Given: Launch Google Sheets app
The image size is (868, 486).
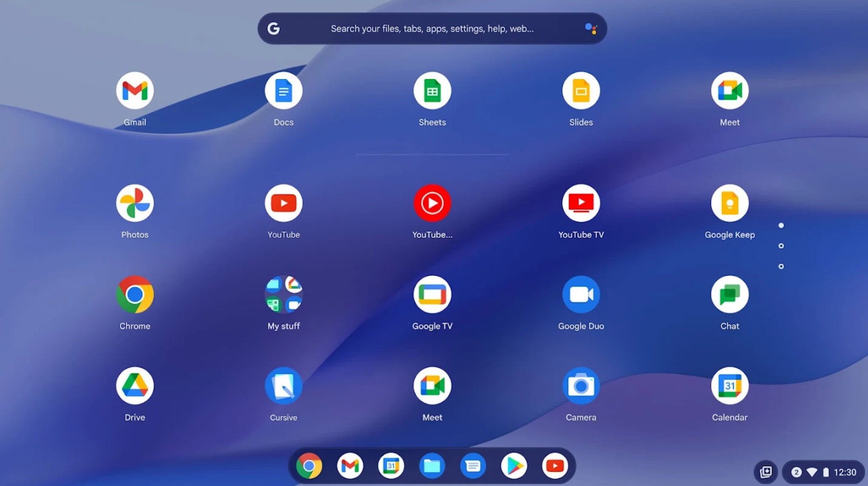Looking at the screenshot, I should tap(432, 91).
